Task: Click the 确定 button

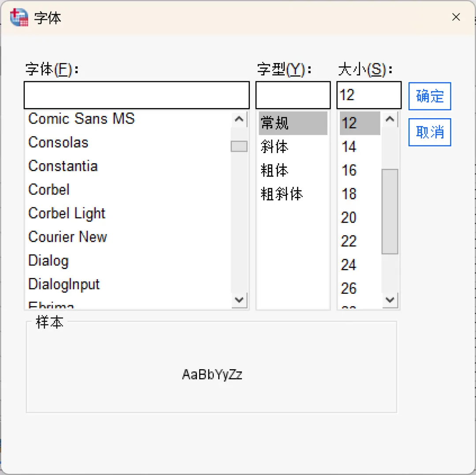Action: 429,96
